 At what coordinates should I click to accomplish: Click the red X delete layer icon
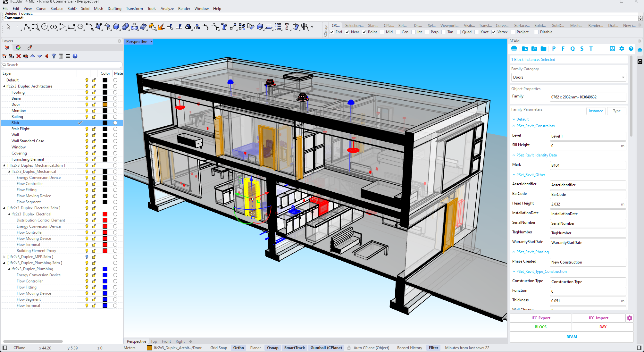tap(19, 56)
